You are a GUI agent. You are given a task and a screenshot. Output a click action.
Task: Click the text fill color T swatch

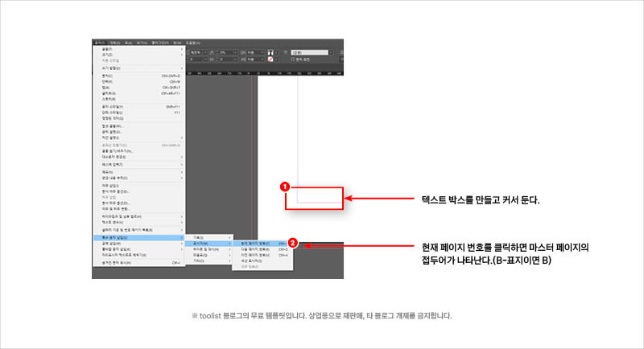(270, 52)
